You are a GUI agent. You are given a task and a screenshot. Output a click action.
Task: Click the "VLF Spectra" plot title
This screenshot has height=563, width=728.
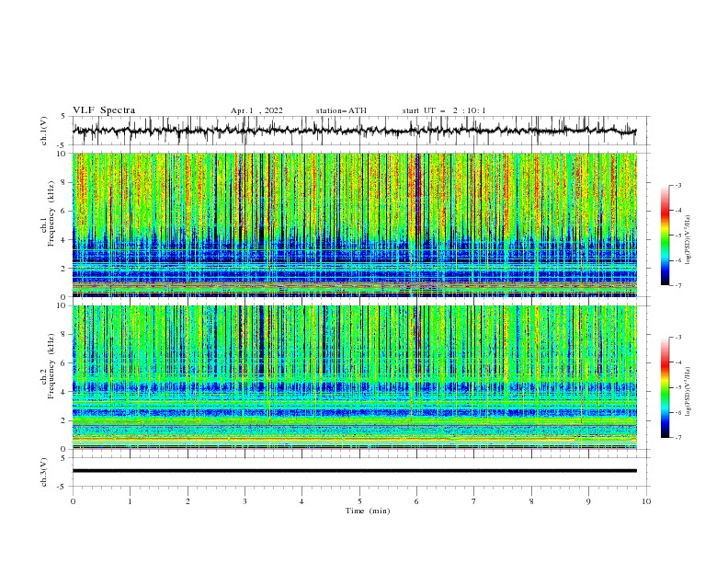point(104,110)
